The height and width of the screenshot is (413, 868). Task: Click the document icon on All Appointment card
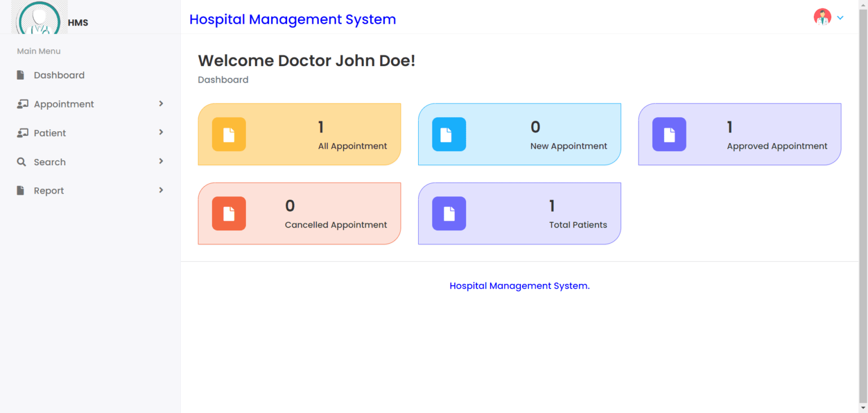coord(229,134)
